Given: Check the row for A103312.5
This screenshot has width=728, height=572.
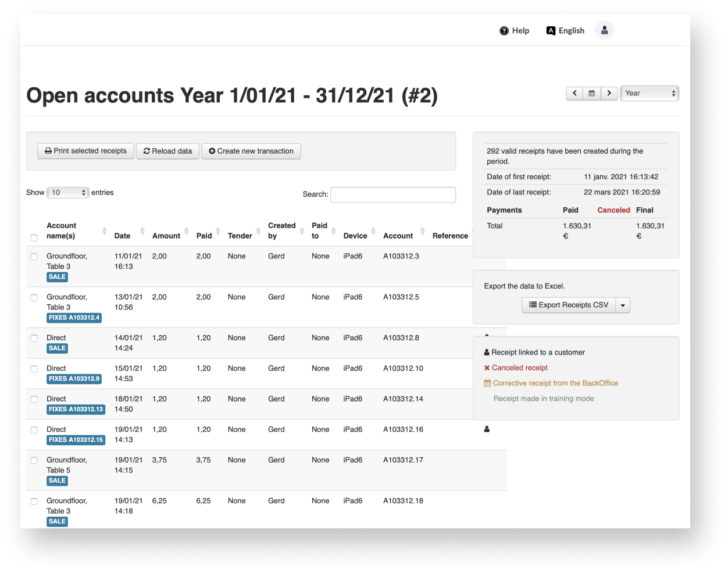Looking at the screenshot, I should pos(34,297).
